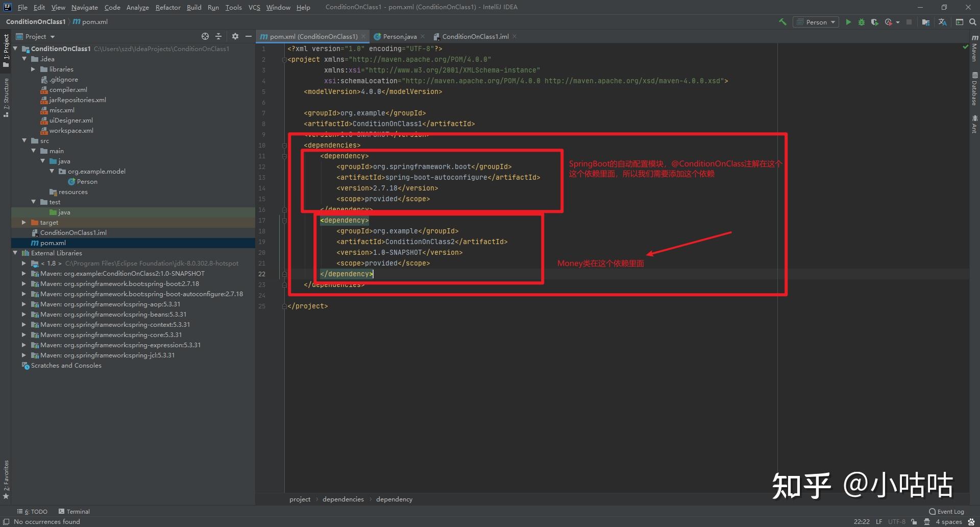This screenshot has height=527, width=980.
Task: Start the Debug bug icon
Action: (862, 22)
